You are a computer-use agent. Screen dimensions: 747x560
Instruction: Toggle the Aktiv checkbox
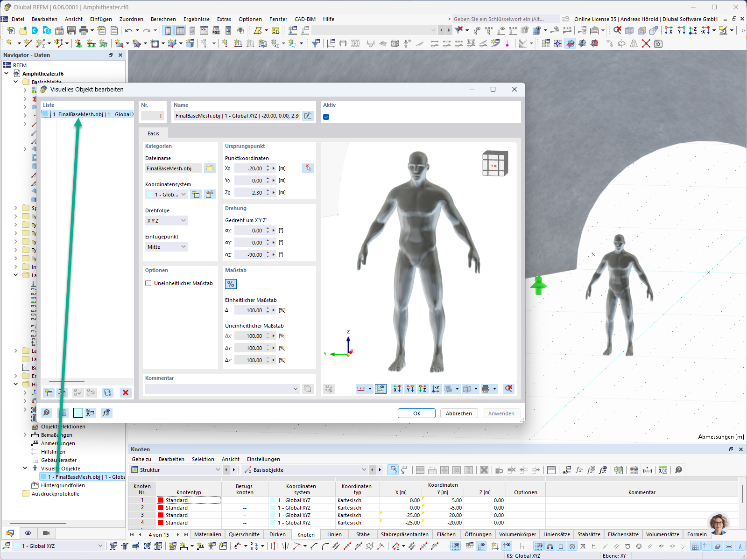[x=326, y=117]
